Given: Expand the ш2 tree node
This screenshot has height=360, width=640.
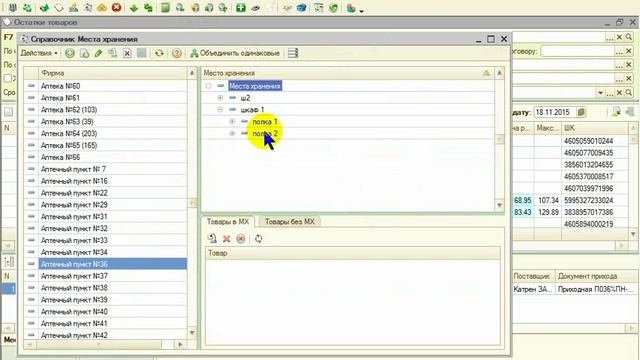Looking at the screenshot, I should point(220,98).
